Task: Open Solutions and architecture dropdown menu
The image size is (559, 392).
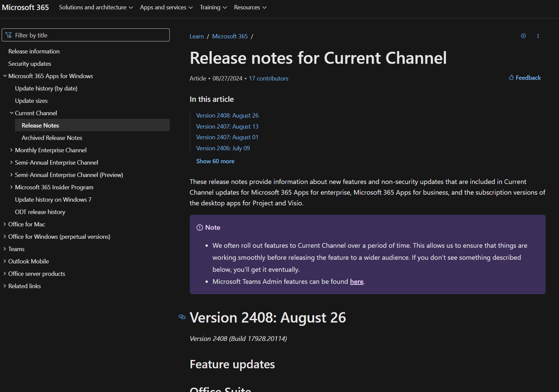Action: coord(96,7)
